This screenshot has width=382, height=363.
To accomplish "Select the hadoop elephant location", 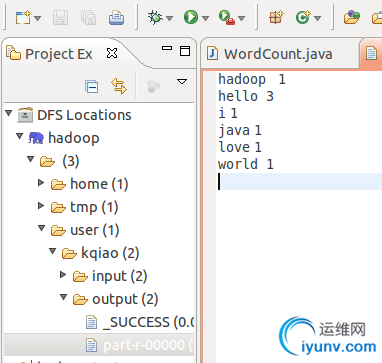I will (x=64, y=138).
